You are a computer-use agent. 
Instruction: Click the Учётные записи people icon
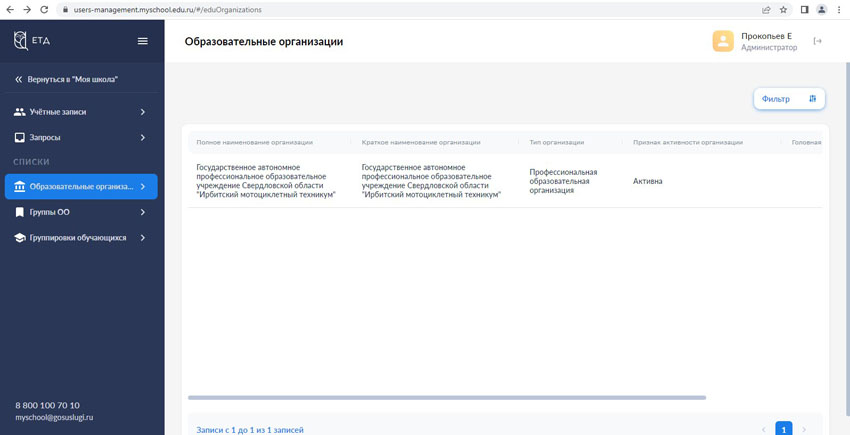pyautogui.click(x=19, y=112)
